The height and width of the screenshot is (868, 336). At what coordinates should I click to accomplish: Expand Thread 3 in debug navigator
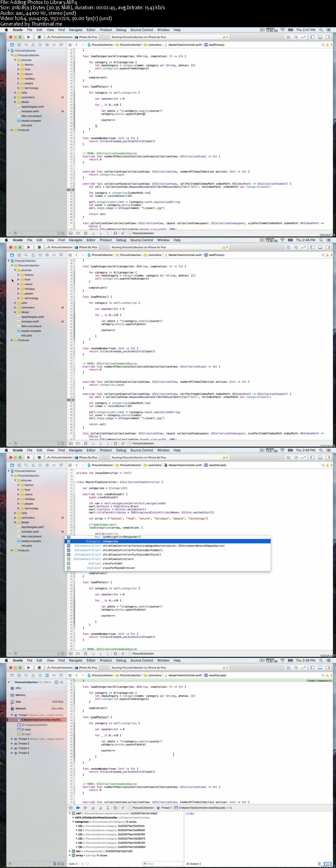(12, 743)
